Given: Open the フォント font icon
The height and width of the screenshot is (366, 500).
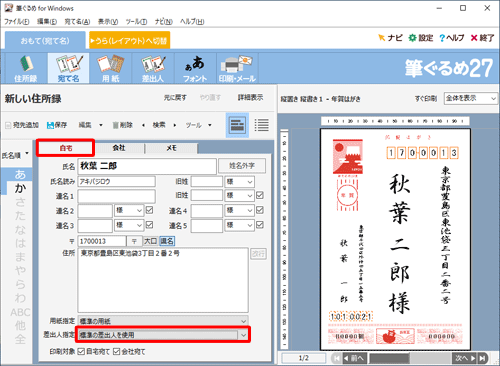Looking at the screenshot, I should [195, 68].
